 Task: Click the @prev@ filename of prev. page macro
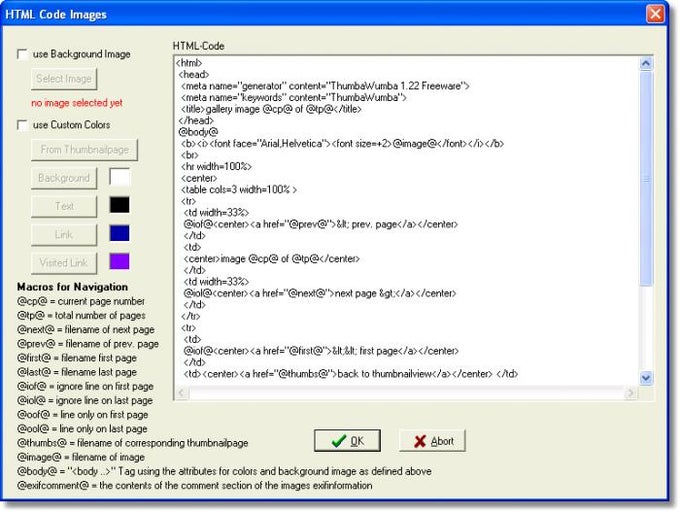(88, 344)
